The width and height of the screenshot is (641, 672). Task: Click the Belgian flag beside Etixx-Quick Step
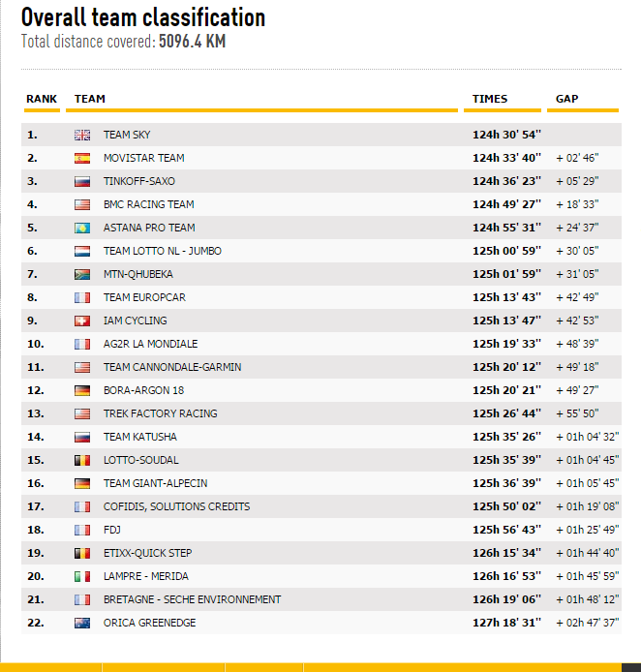(x=82, y=553)
